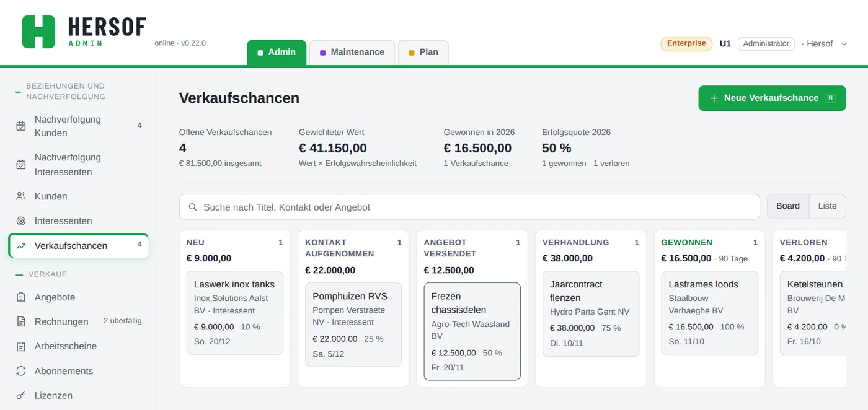The image size is (868, 410).
Task: Click the Angebote document icon
Action: pos(21,297)
